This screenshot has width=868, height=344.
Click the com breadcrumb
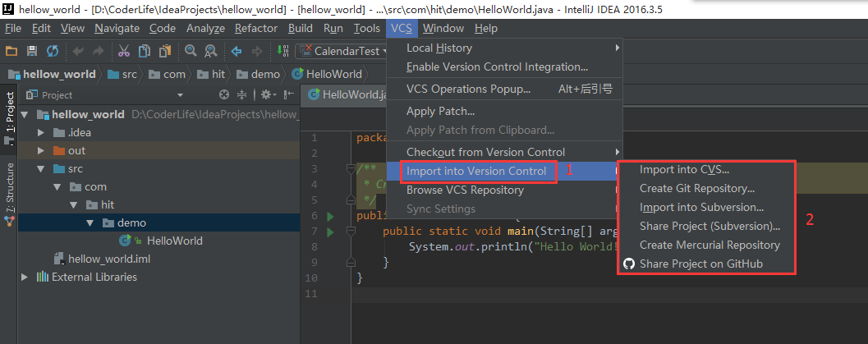[x=168, y=74]
